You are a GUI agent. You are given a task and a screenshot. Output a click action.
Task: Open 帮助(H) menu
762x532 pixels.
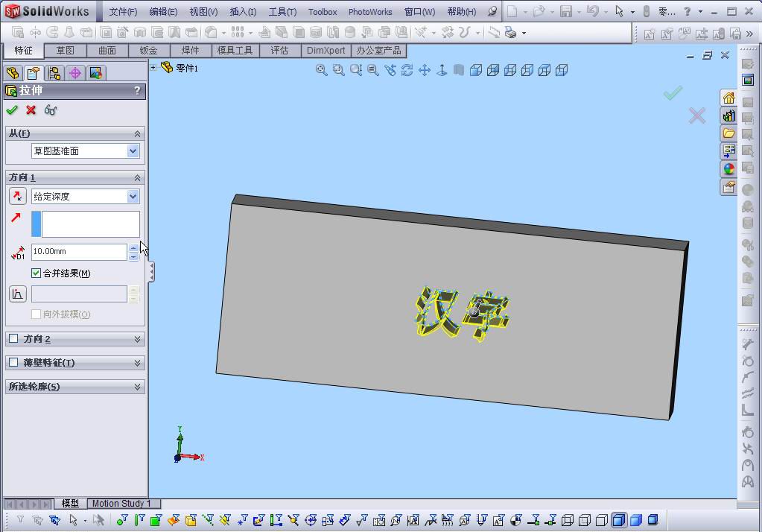pyautogui.click(x=462, y=12)
